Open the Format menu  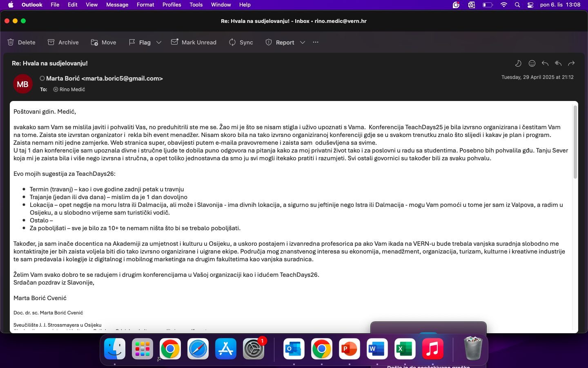[145, 5]
